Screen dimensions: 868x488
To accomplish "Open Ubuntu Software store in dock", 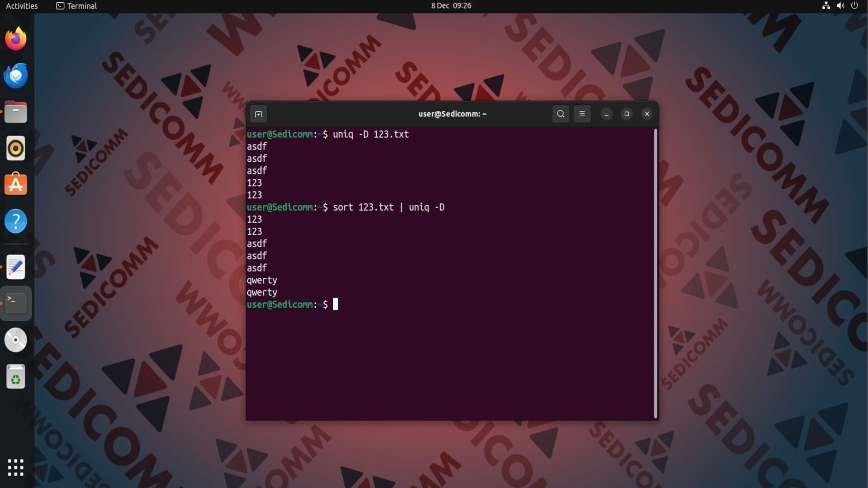I will [16, 184].
